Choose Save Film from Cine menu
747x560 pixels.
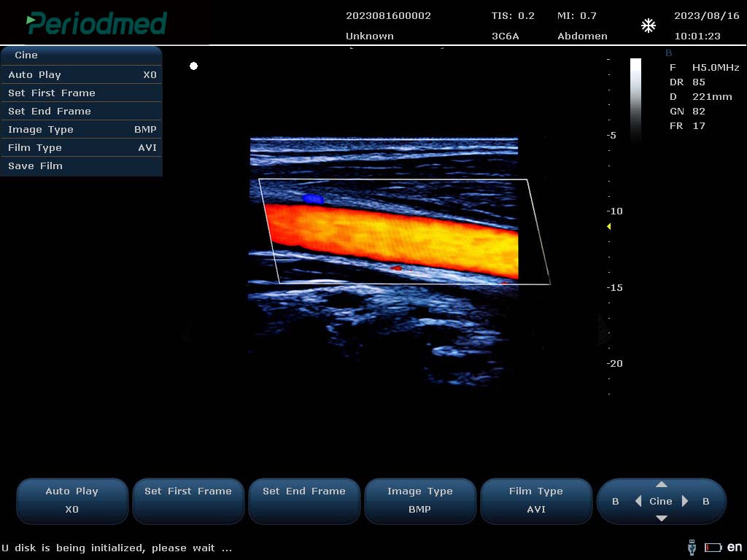pos(81,166)
